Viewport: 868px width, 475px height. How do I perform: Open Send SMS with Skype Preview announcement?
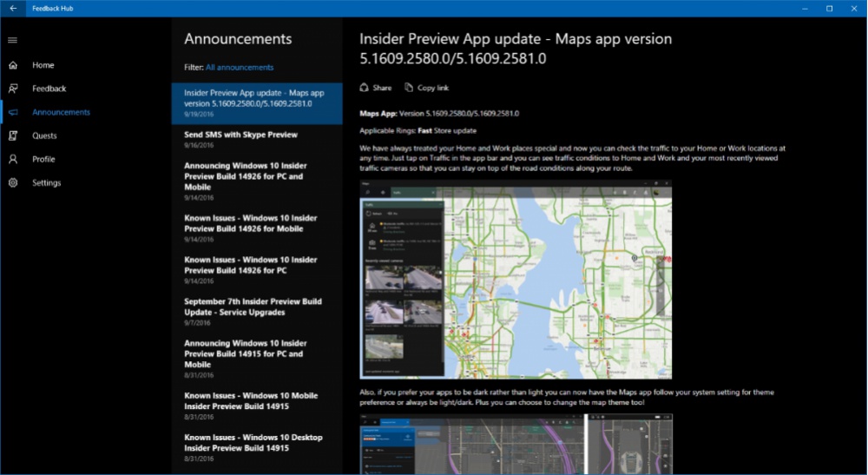pyautogui.click(x=257, y=140)
